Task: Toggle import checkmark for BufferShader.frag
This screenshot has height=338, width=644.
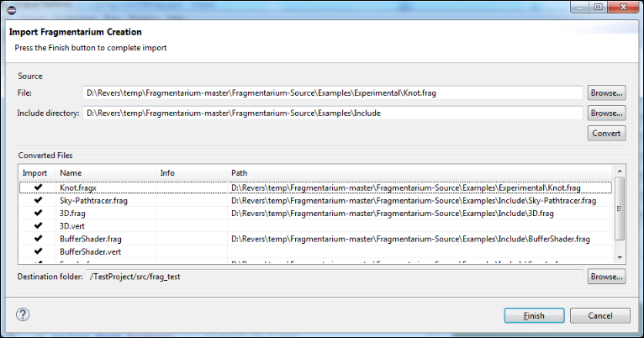Action: (x=38, y=239)
